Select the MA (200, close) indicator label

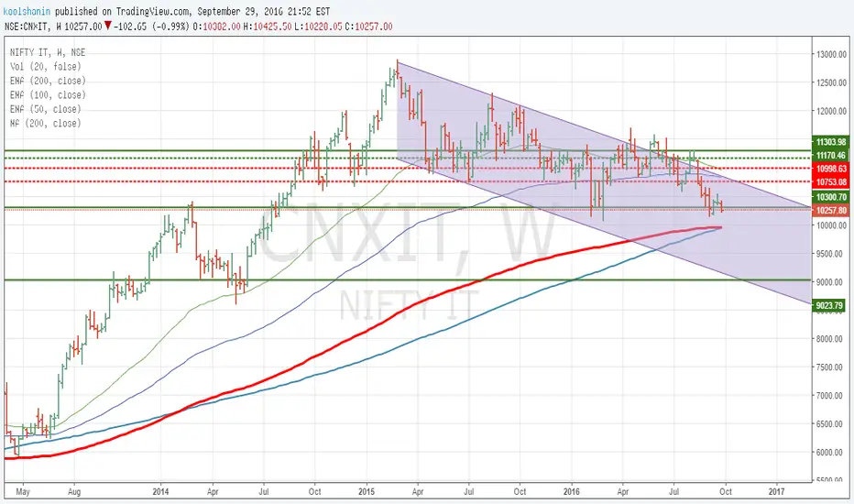coord(45,123)
